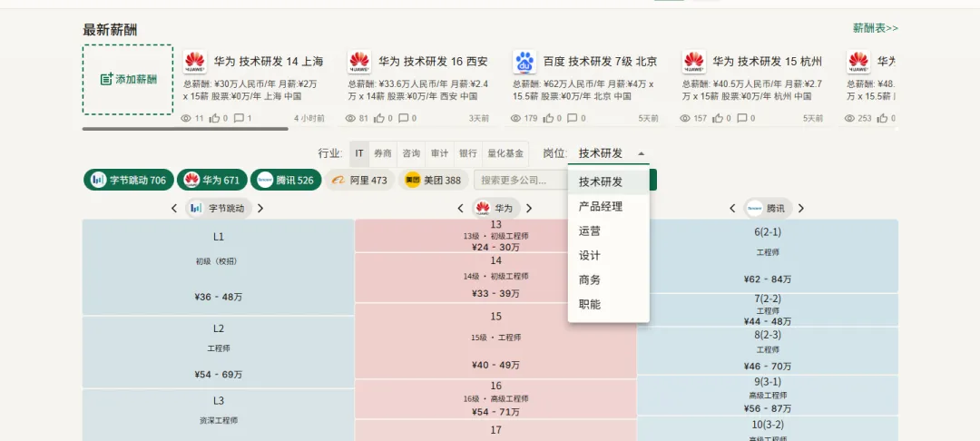Select the 华为 13级 初级工程师 block
Viewport: 980px width, 441px height.
point(495,236)
